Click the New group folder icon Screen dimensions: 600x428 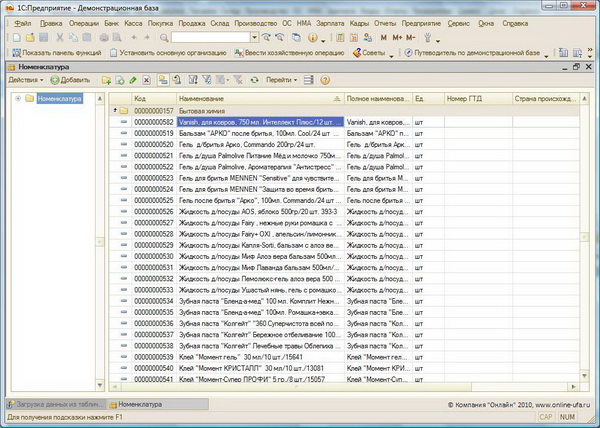106,80
